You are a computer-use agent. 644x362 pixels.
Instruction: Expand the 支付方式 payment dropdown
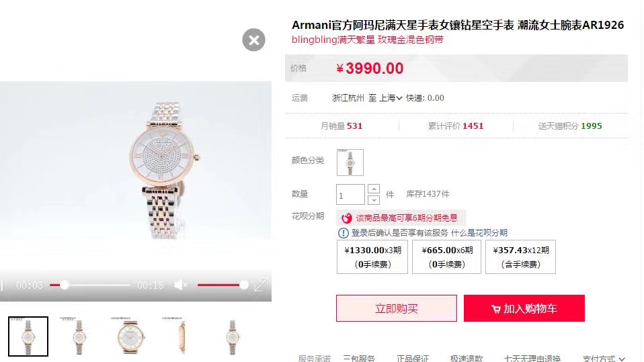click(604, 359)
